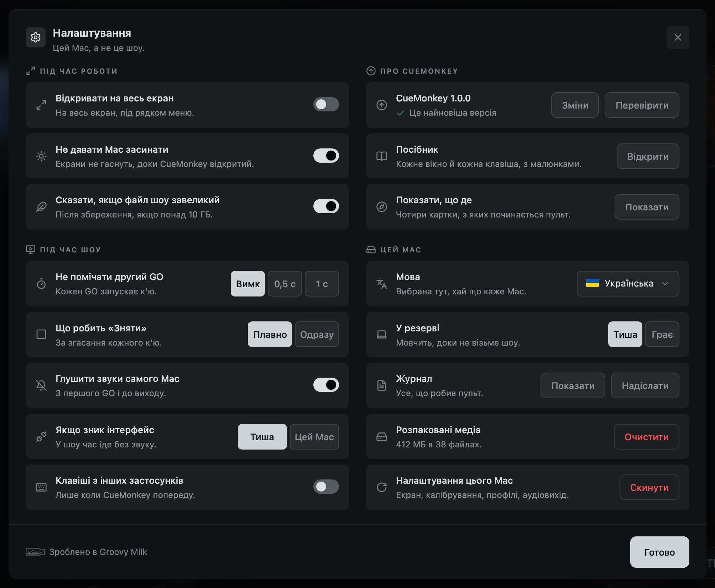The width and height of the screenshot is (715, 588).
Task: Click the feather icon in файл шоу завеликий row
Action: click(x=41, y=207)
